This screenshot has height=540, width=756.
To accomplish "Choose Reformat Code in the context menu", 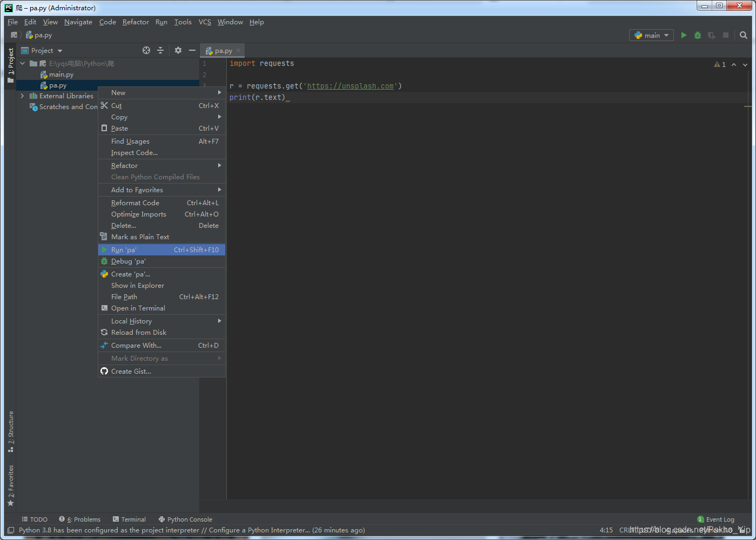I will (x=161, y=203).
